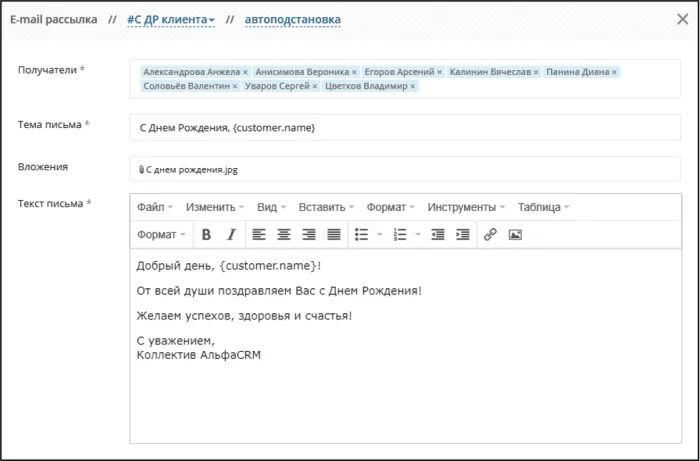Click paperclip icon of attachment
700x461 pixels.
(x=142, y=170)
